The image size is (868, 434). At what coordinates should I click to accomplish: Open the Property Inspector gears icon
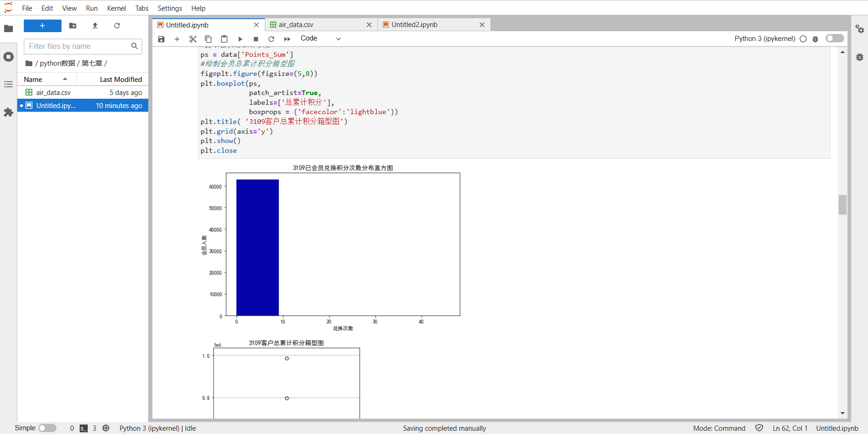click(x=860, y=29)
